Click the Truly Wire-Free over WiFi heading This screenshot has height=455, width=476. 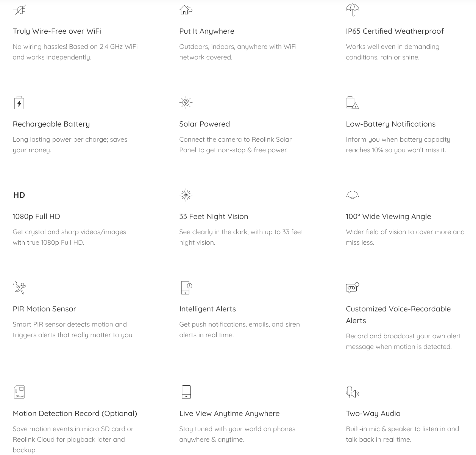57,31
